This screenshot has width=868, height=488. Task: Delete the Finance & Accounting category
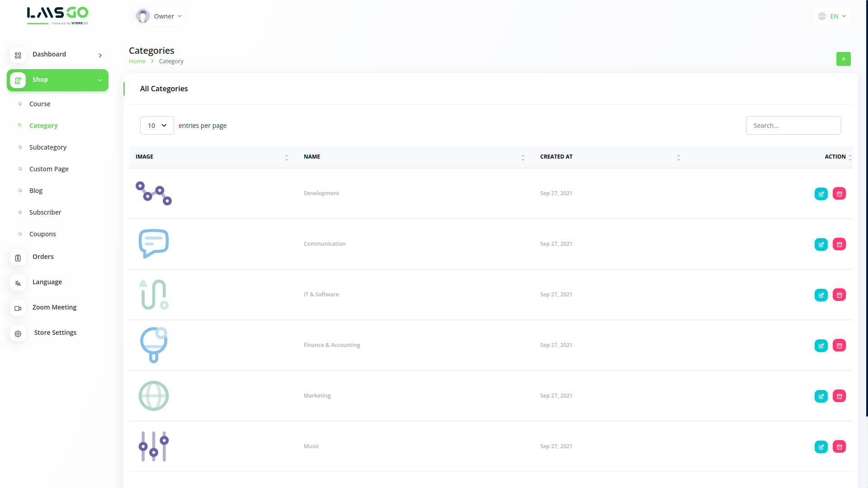tap(839, 346)
